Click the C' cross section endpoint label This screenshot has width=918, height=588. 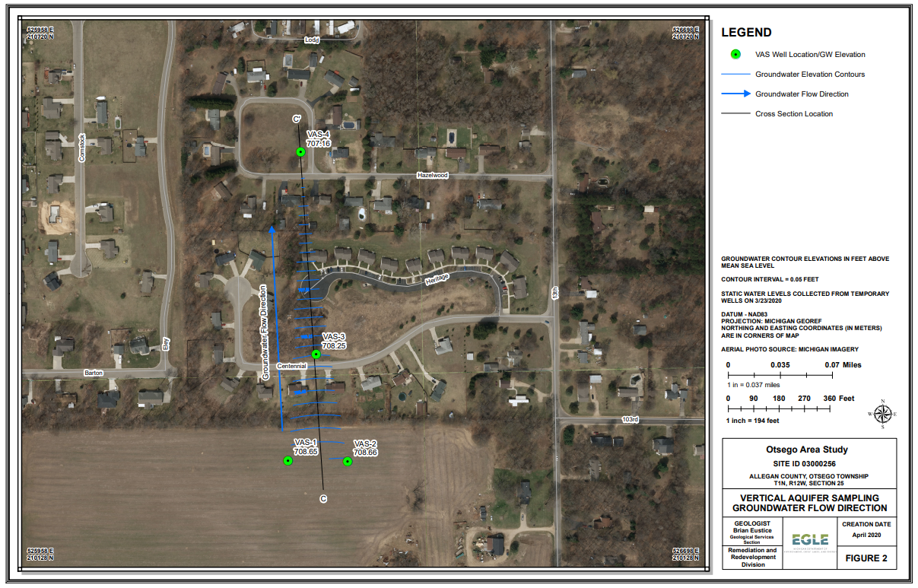point(297,119)
